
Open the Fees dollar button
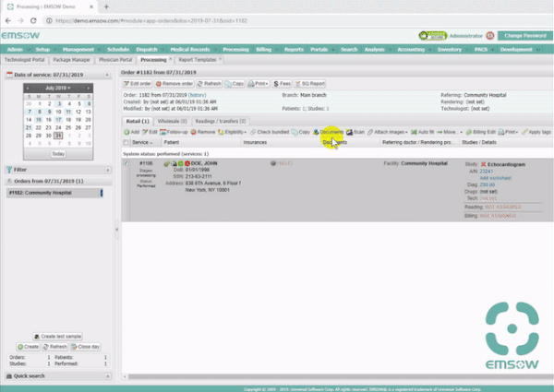click(282, 84)
